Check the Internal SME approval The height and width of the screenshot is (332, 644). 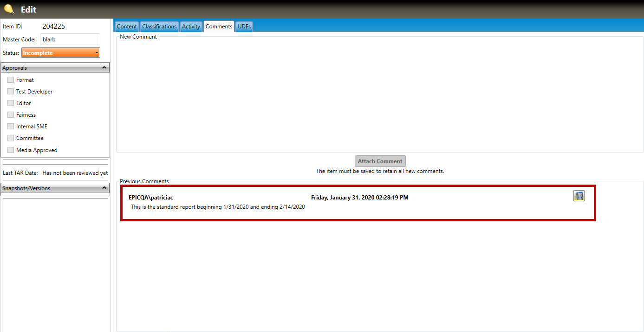point(11,126)
